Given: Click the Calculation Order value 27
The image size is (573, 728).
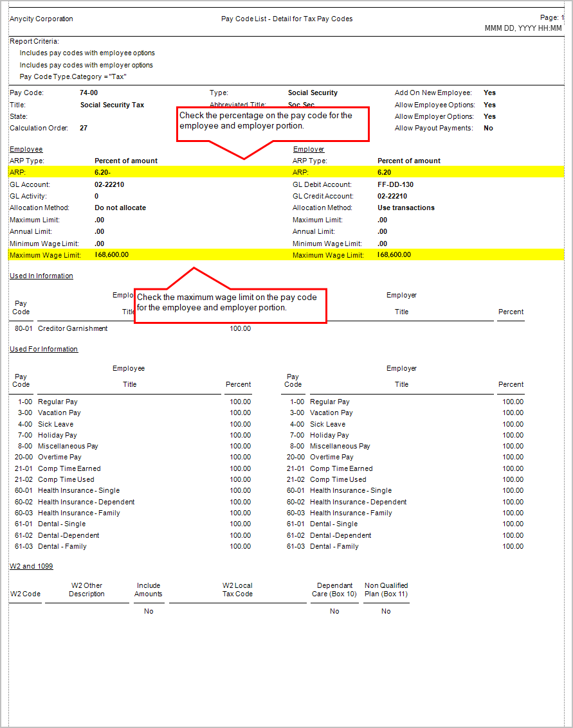Looking at the screenshot, I should 84,128.
